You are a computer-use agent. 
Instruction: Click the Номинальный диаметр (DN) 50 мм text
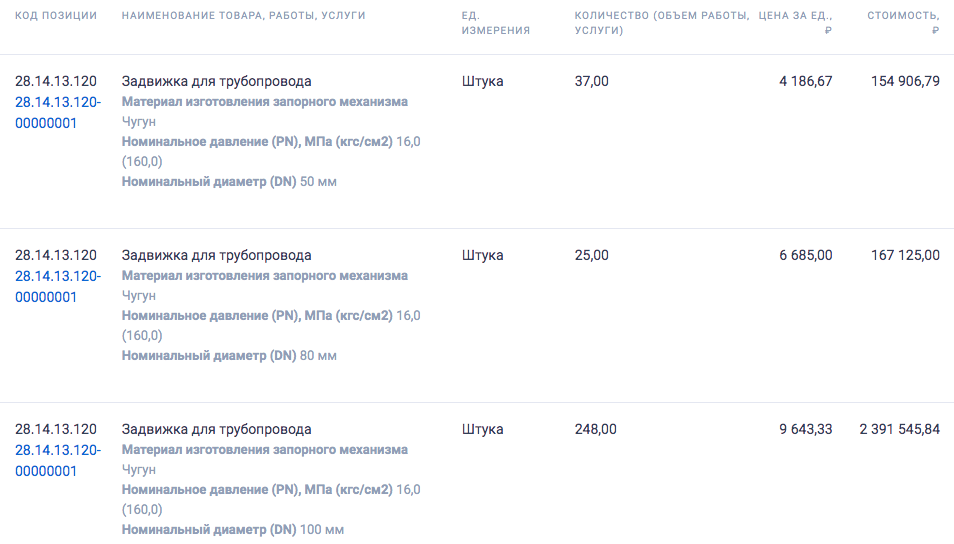pos(229,182)
